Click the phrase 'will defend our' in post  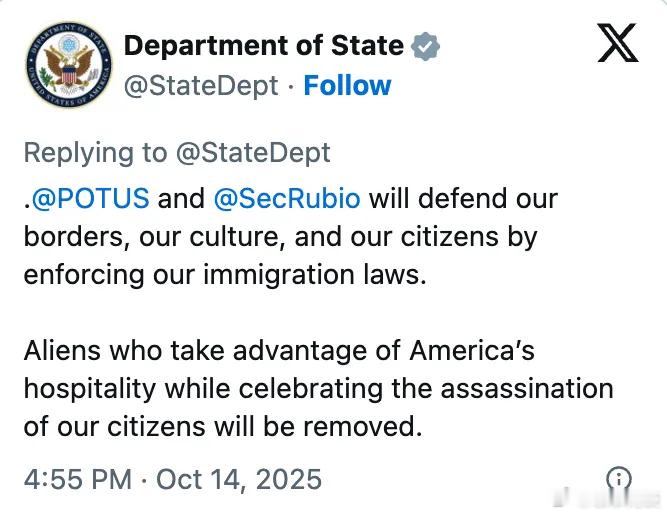(464, 198)
